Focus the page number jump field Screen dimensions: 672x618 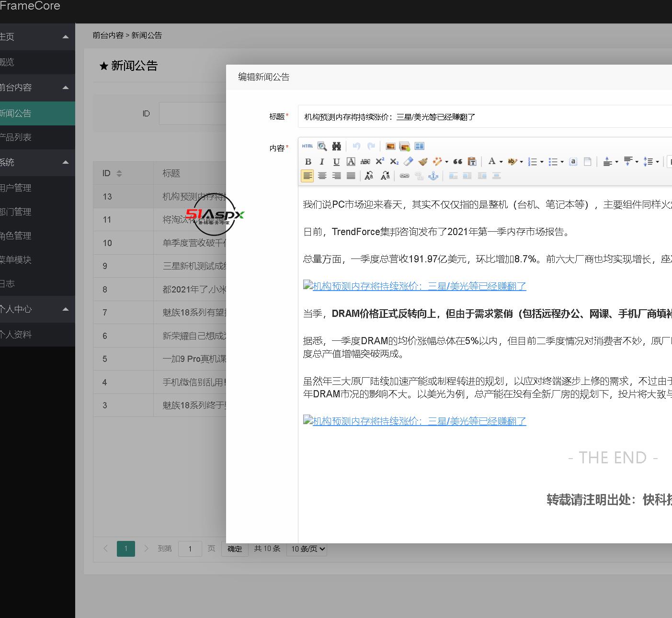[x=190, y=549]
